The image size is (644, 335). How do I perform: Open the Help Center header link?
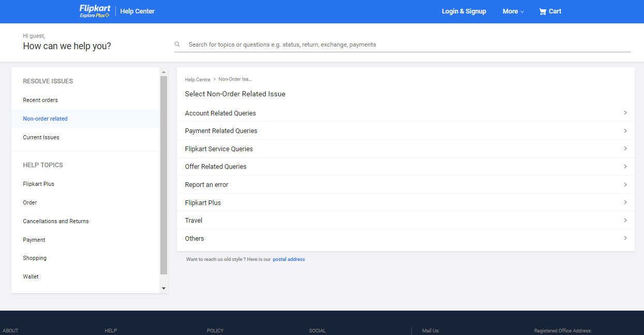point(138,11)
